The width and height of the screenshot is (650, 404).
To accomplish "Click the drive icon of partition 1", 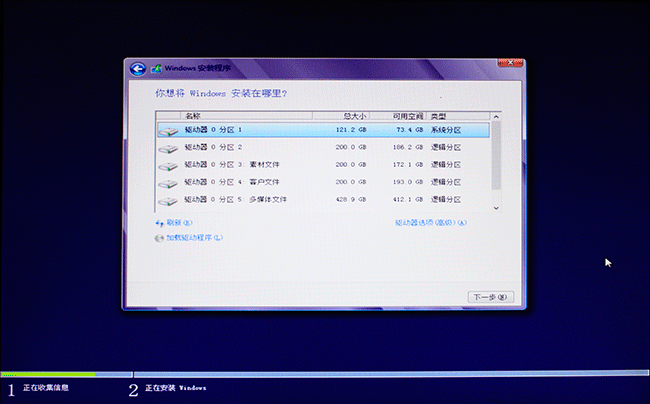I will (168, 131).
